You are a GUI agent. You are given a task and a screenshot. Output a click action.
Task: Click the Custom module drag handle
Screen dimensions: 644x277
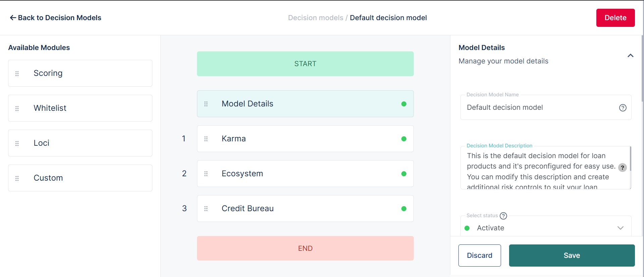click(17, 178)
